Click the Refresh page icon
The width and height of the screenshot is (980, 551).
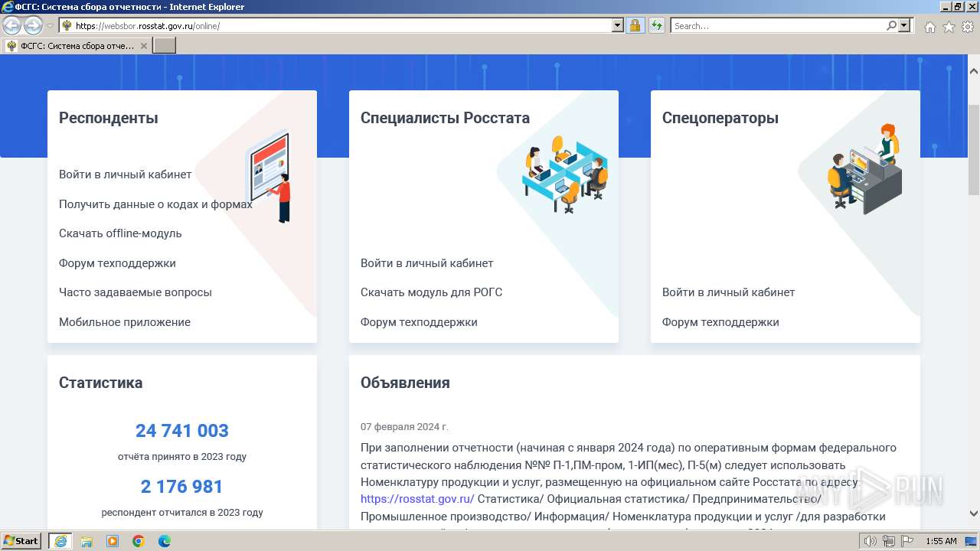pos(656,26)
